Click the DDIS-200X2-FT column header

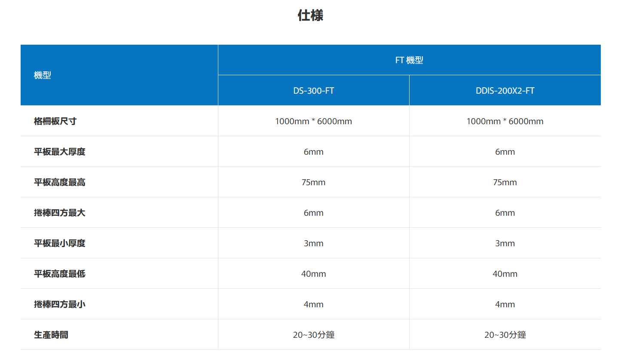pyautogui.click(x=505, y=91)
